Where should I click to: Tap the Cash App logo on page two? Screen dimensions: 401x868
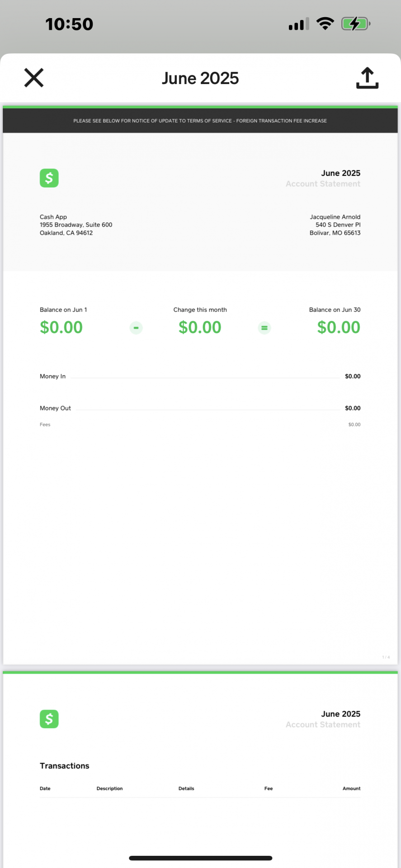click(x=49, y=719)
